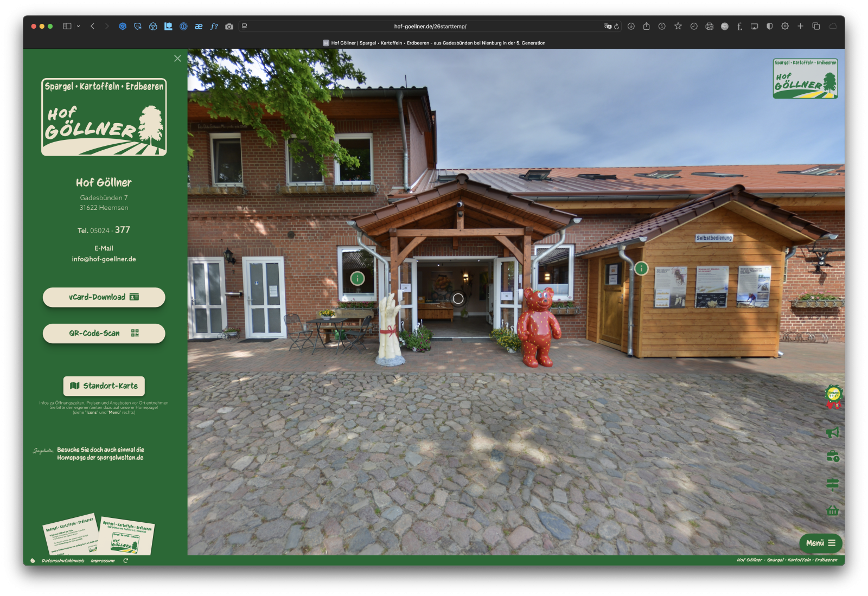Toggle the half-shield privacy icon
868x596 pixels.
pyautogui.click(x=769, y=26)
